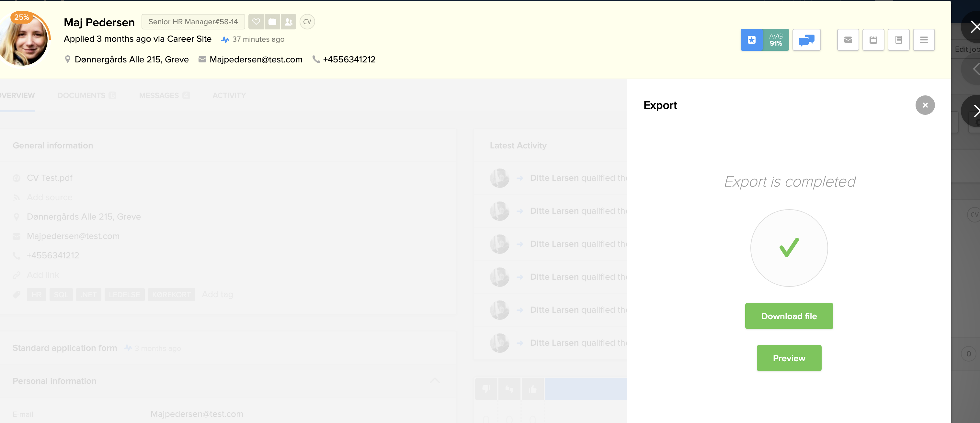The width and height of the screenshot is (980, 423).
Task: Click the AVG 91% score badge
Action: tap(776, 40)
